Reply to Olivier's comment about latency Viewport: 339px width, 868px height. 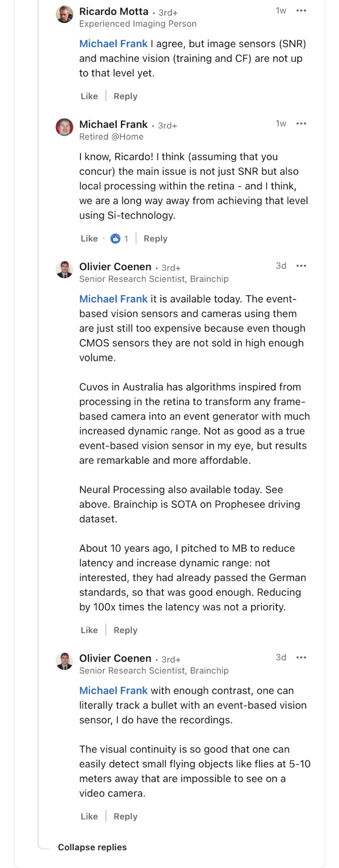click(x=125, y=630)
